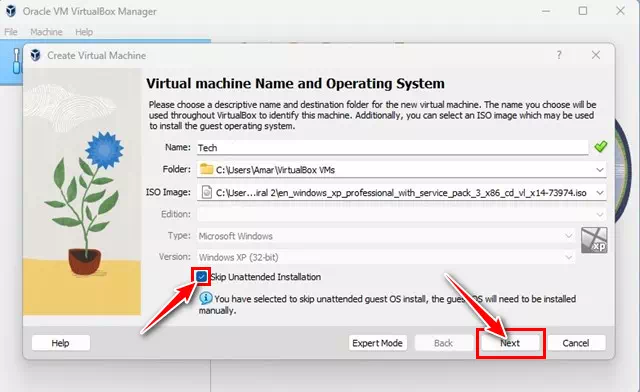The width and height of the screenshot is (640, 392).
Task: Uncheck Skip Unattended Installation checkbox
Action: 201,277
